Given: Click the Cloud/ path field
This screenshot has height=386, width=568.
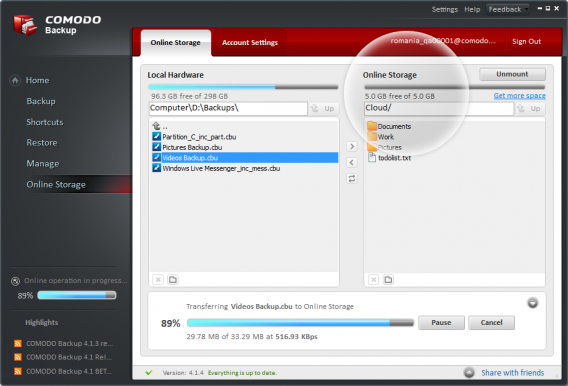Looking at the screenshot, I should pyautogui.click(x=439, y=108).
